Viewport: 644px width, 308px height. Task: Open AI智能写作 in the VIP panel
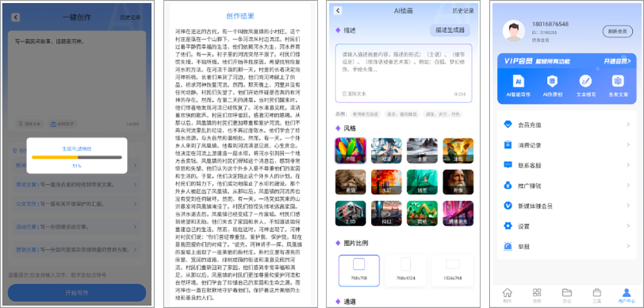[x=518, y=85]
